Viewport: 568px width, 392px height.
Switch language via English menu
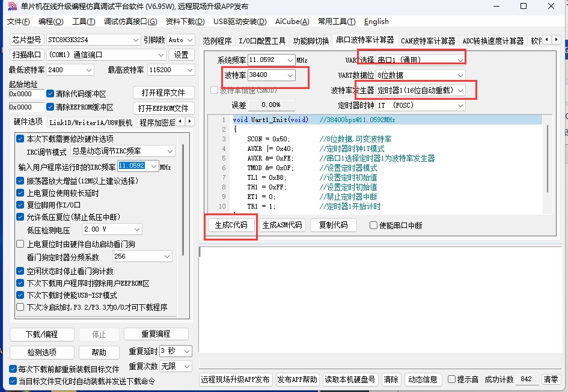376,22
